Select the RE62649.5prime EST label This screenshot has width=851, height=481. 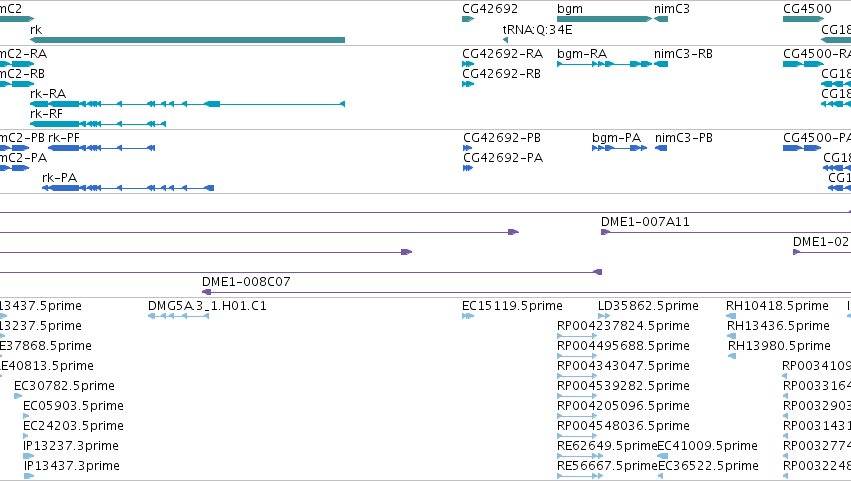pos(607,446)
